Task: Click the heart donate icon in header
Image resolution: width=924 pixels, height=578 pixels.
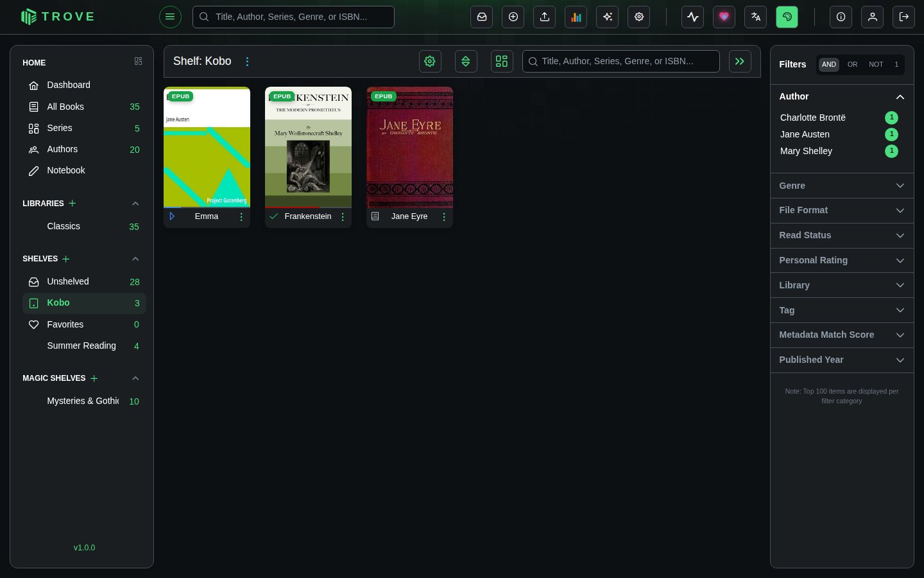Action: coord(724,17)
